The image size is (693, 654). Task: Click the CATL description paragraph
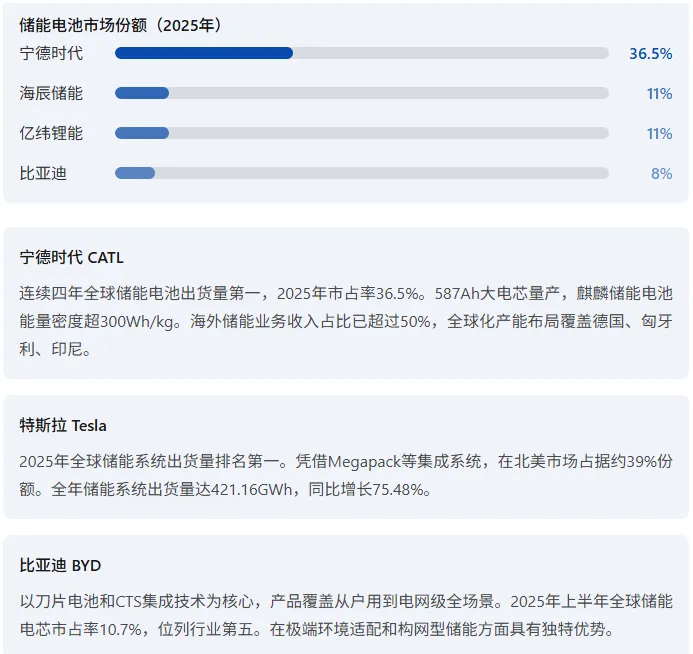point(346,322)
